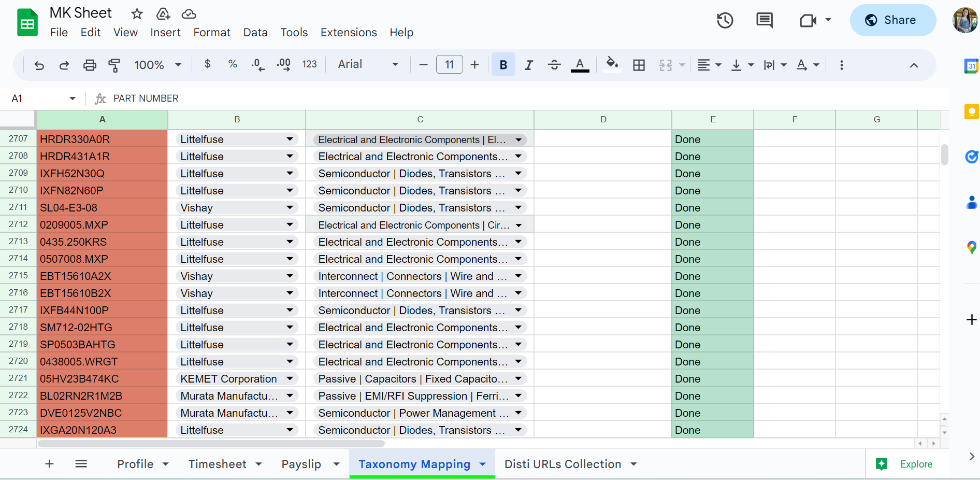
Task: Apply strikethrough formatting
Action: (x=554, y=65)
